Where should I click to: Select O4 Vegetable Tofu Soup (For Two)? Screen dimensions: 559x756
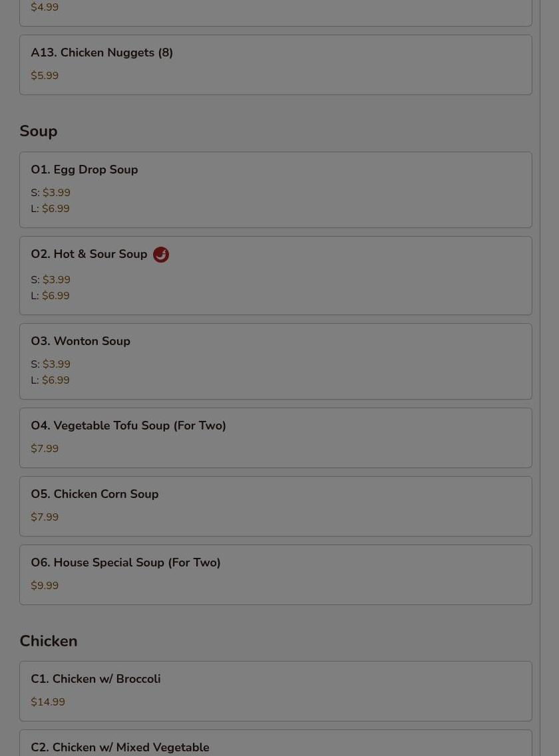pos(128,426)
